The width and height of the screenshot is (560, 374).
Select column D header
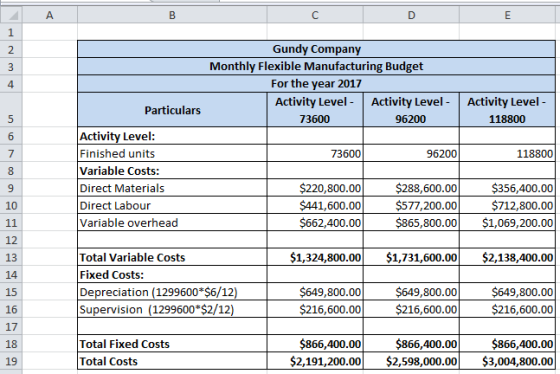411,15
